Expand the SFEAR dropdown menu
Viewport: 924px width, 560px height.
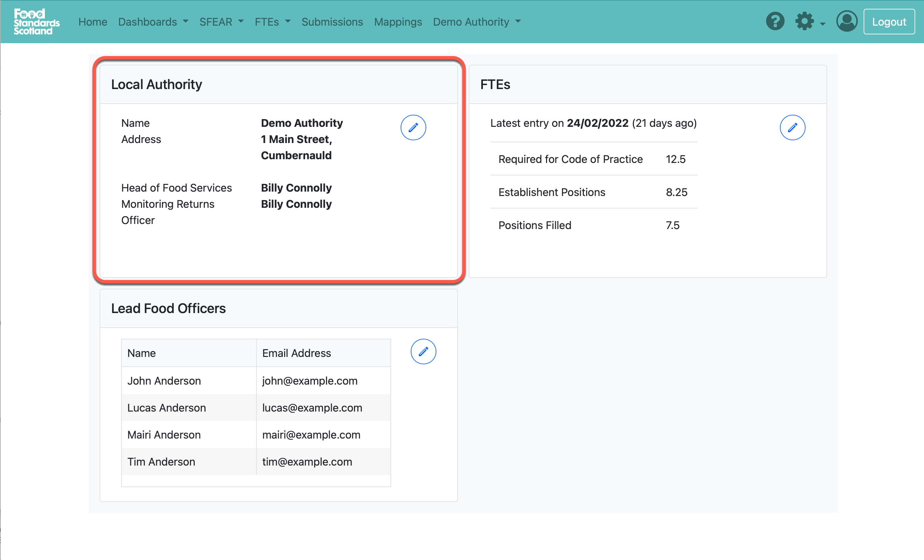[221, 22]
